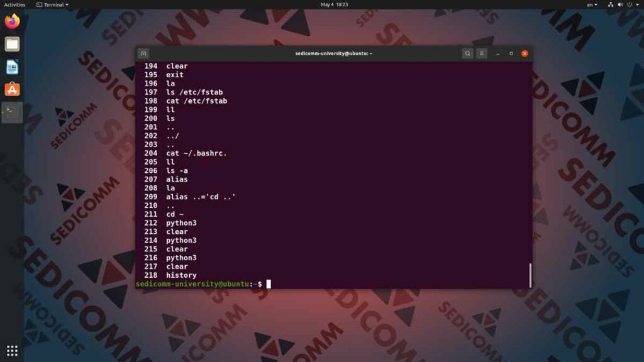Click history line 199 'll'

(159, 109)
